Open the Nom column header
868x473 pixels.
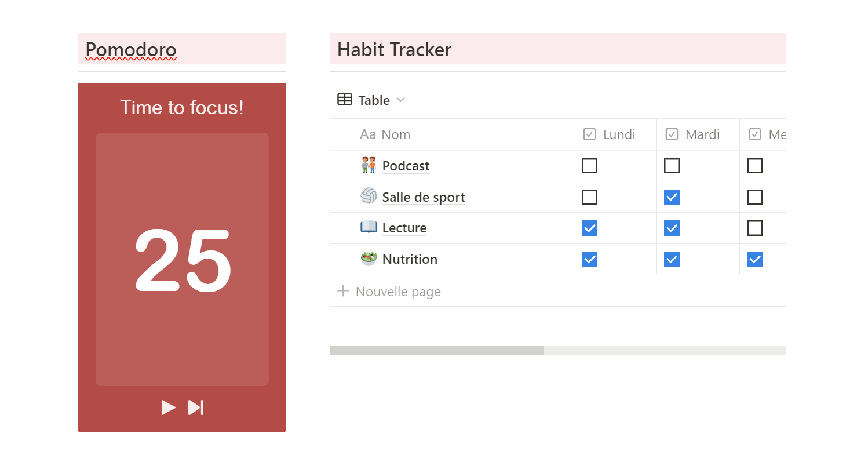click(452, 134)
